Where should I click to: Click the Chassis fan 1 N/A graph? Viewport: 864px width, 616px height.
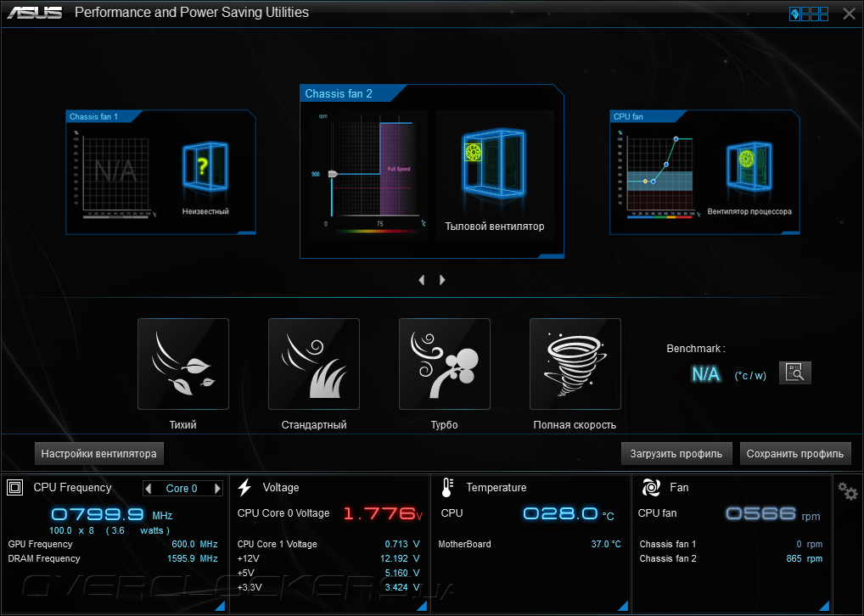115,174
